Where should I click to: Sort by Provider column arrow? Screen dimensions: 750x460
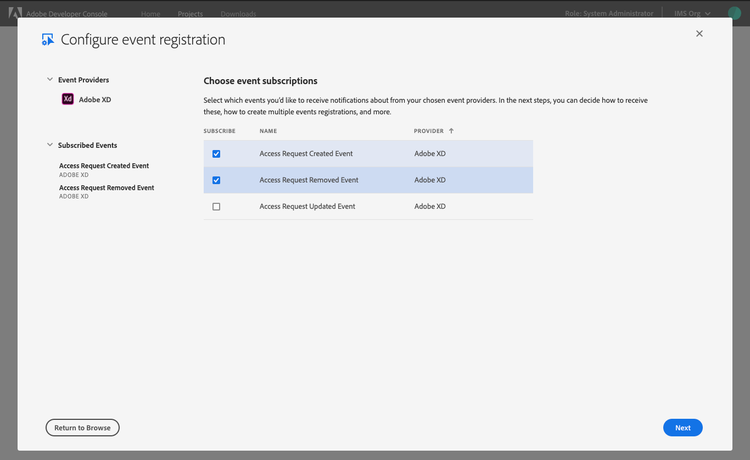point(451,131)
